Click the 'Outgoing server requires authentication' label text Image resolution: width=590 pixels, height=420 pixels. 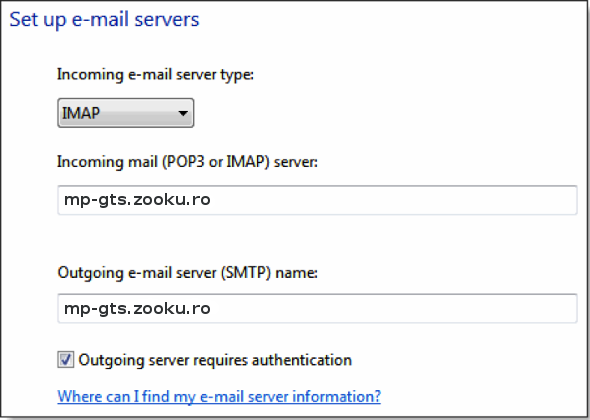point(215,360)
